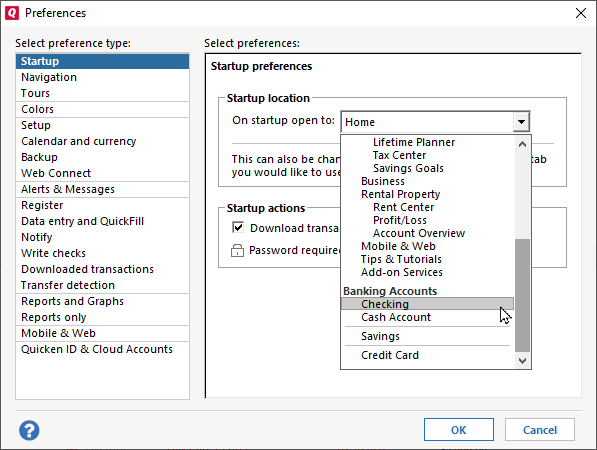Select Transfer detection preference type

point(102,285)
